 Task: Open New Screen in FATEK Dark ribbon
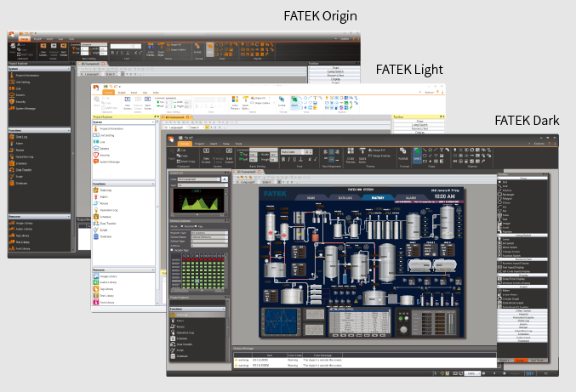[x=206, y=156]
